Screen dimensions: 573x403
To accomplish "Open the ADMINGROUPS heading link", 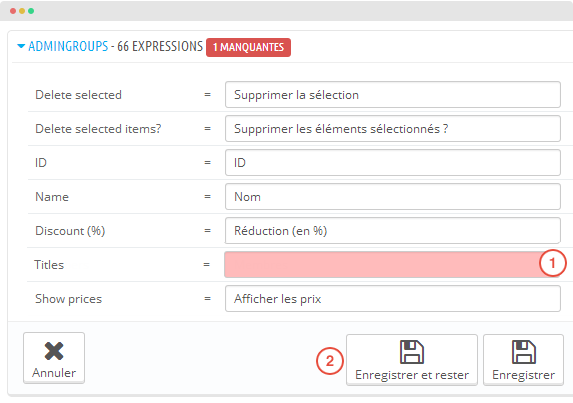I will point(68,46).
